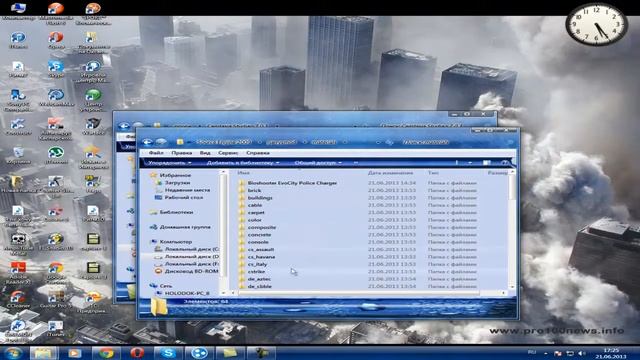Expand the Общий доступ dropdown
This screenshot has width=640, height=360.
318,163
